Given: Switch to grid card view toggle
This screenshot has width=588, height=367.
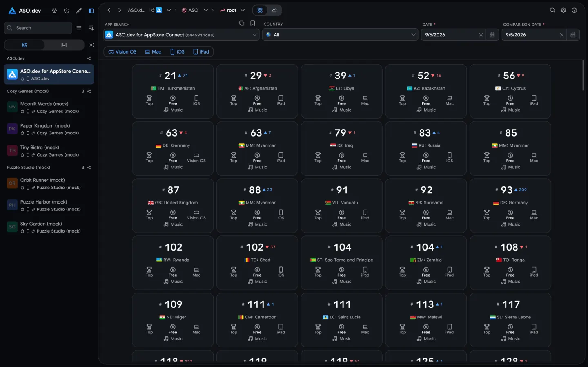Looking at the screenshot, I should pos(260,10).
